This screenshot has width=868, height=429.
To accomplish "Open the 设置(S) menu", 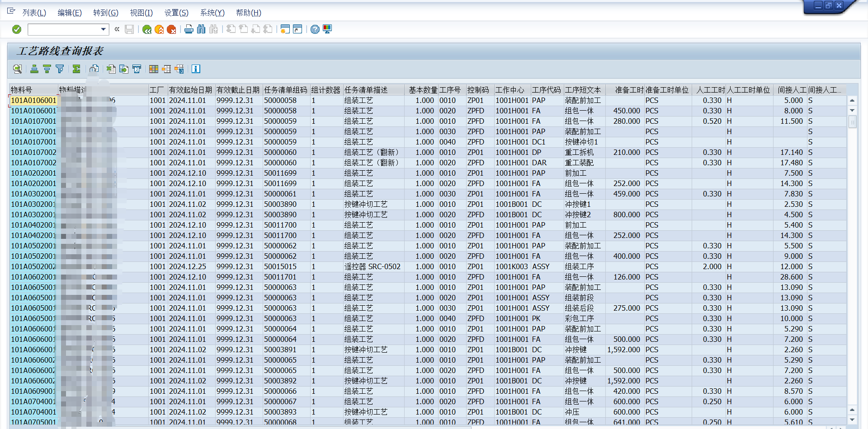I will pyautogui.click(x=176, y=13).
